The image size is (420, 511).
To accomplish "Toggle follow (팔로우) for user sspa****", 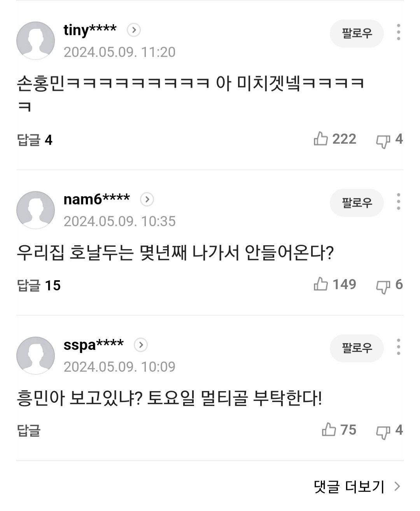I will [357, 348].
